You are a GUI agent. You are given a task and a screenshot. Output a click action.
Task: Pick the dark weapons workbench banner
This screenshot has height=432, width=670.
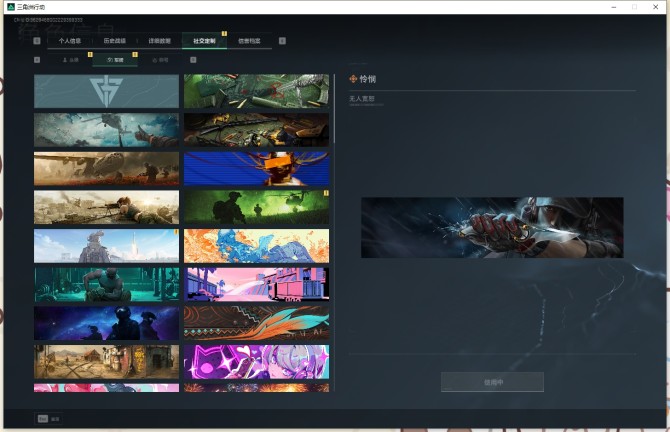pos(256,130)
